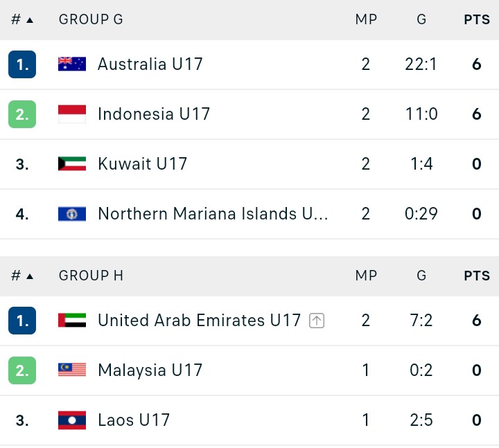The image size is (499, 448).
Task: Sort Group H by rank arrow
Action: (30, 276)
